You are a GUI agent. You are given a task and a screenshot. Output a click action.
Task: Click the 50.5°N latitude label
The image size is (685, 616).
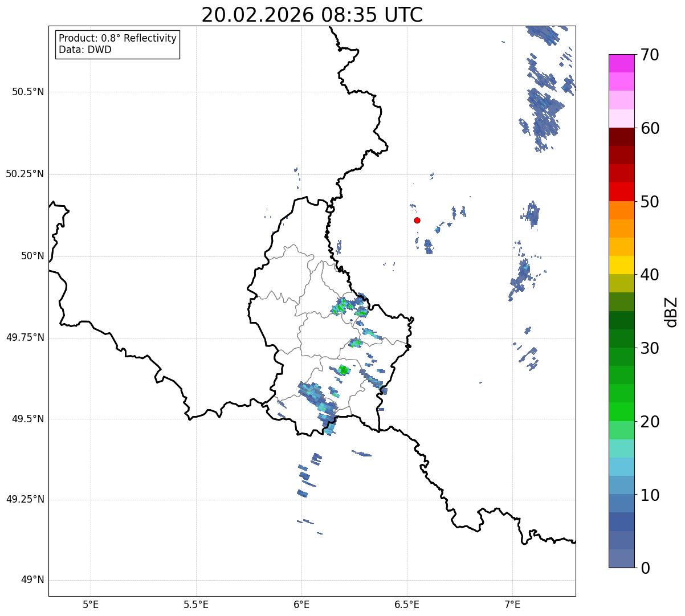[28, 92]
